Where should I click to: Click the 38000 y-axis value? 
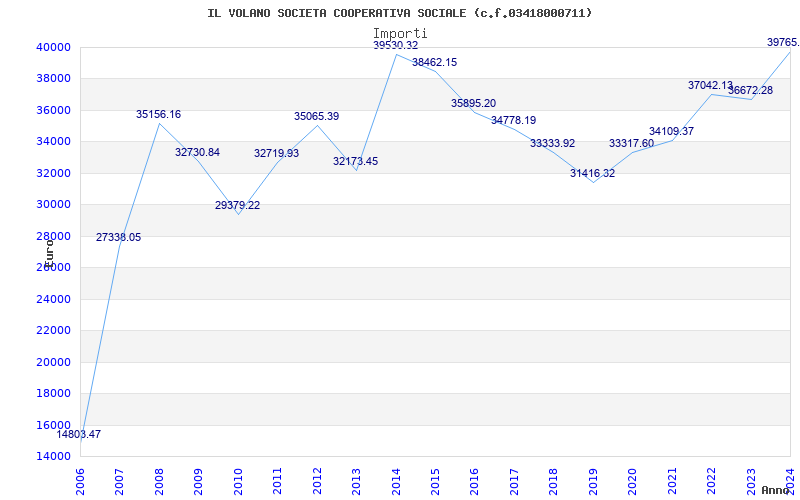pos(53,79)
